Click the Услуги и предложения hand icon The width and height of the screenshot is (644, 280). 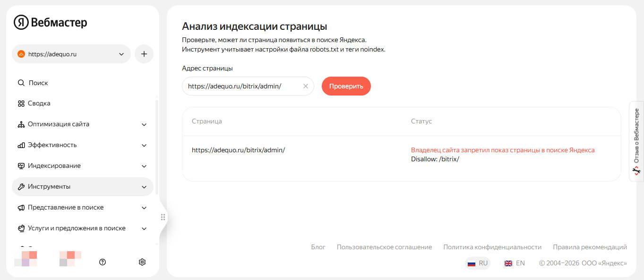[21, 228]
